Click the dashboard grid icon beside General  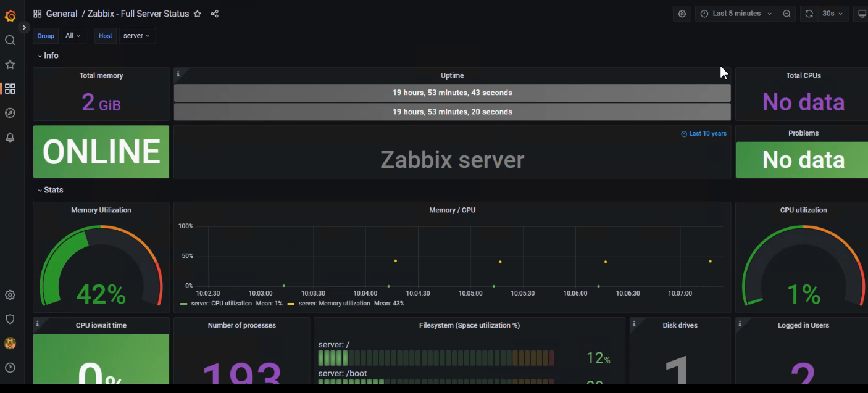pos(37,14)
